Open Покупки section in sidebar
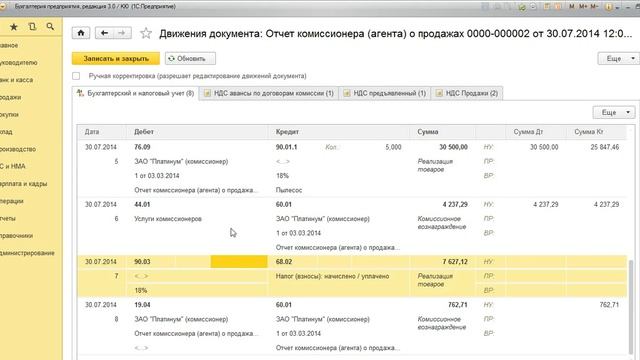Viewport: 640px width, 360px height. [x=9, y=115]
